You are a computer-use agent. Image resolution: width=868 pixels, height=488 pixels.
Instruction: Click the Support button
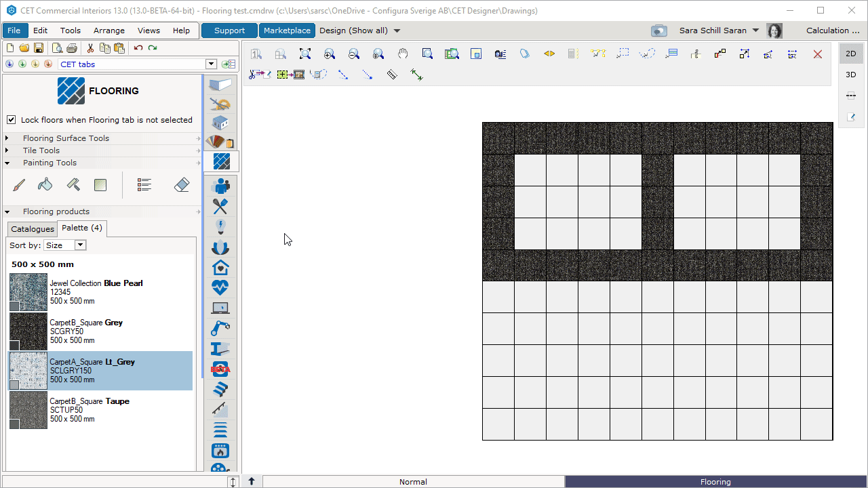[x=229, y=30]
